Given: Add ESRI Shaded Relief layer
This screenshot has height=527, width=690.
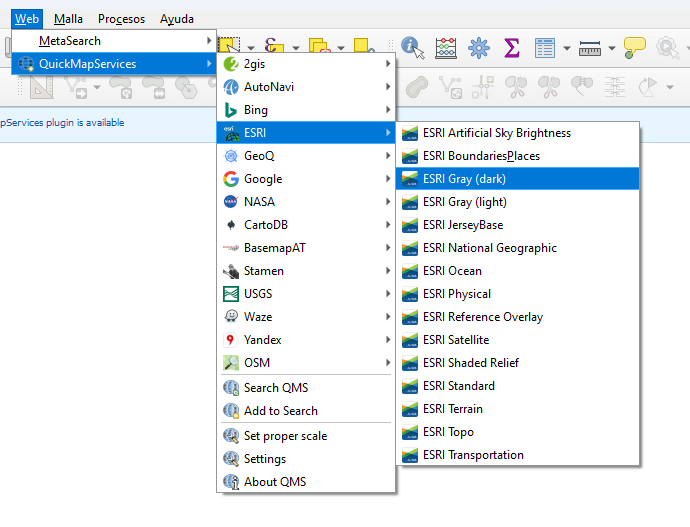Looking at the screenshot, I should tap(518, 362).
